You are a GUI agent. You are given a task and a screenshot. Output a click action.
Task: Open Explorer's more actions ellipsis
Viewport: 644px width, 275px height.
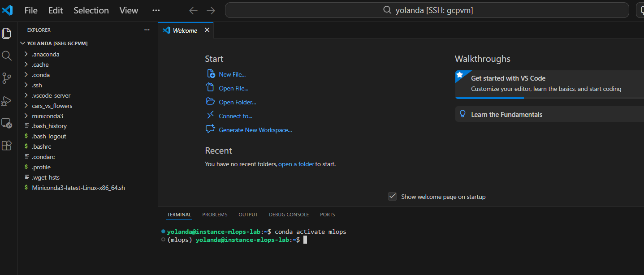coord(147,30)
